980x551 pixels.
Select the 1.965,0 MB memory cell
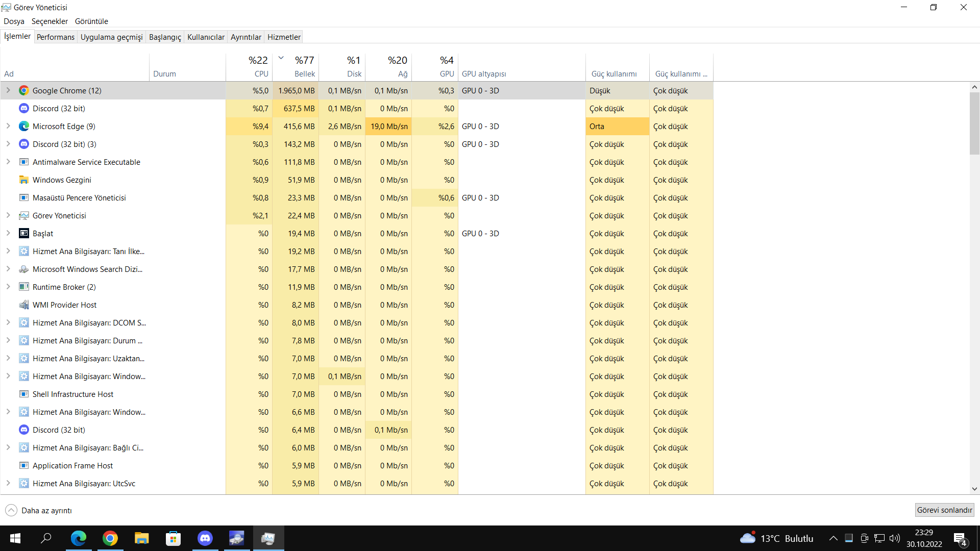click(296, 91)
